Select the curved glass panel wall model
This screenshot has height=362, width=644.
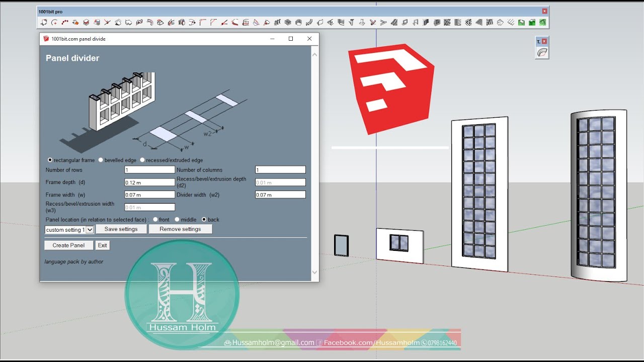(x=599, y=196)
